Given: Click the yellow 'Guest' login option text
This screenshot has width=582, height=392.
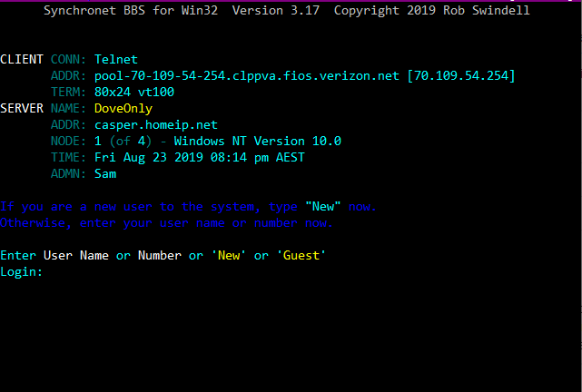Looking at the screenshot, I should [x=301, y=256].
